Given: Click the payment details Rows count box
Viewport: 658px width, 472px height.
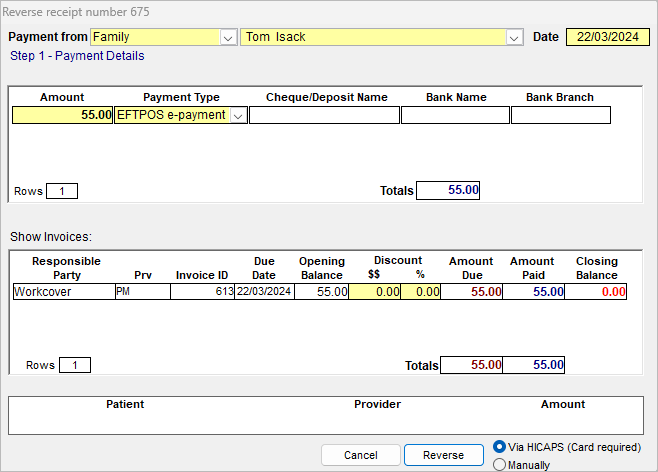Looking at the screenshot, I should click(62, 191).
